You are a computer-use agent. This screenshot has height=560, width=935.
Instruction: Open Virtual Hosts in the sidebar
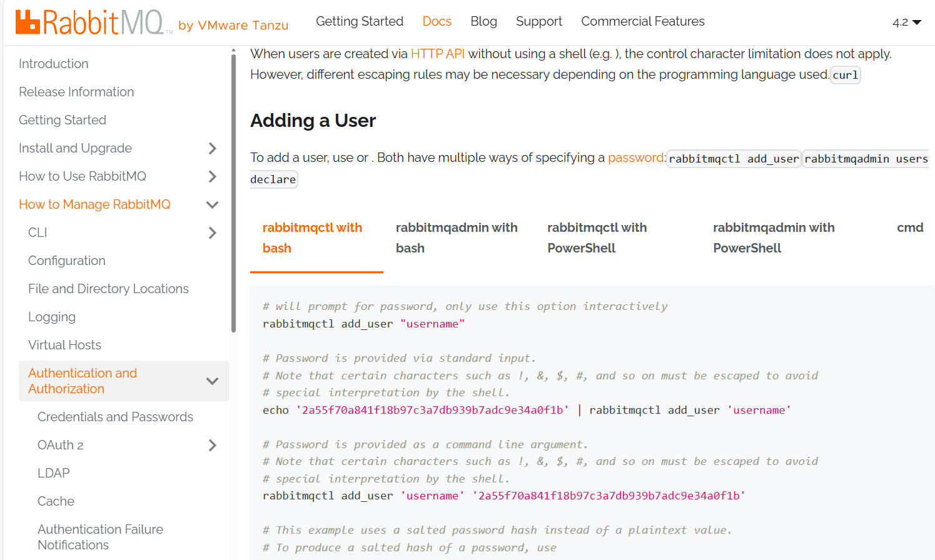click(x=64, y=345)
